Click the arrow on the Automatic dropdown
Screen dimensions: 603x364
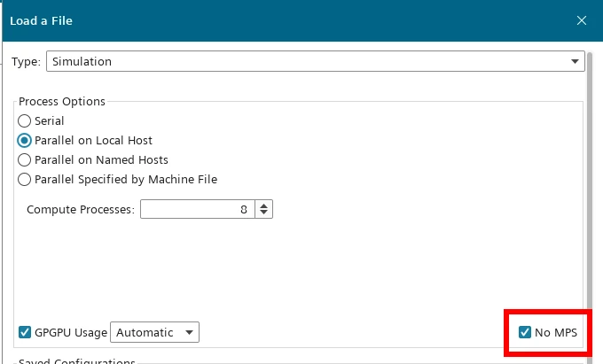coord(188,332)
